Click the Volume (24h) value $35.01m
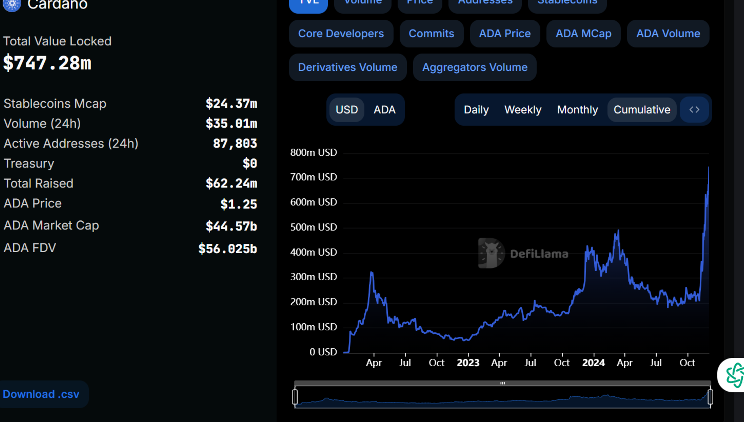The height and width of the screenshot is (422, 744). click(231, 123)
